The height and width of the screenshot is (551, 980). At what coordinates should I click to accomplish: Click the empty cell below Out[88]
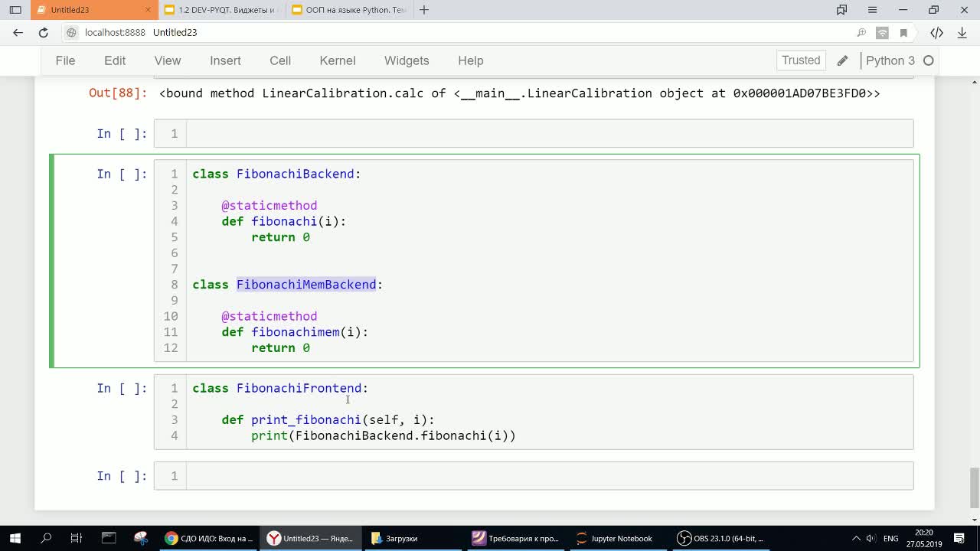[550, 133]
